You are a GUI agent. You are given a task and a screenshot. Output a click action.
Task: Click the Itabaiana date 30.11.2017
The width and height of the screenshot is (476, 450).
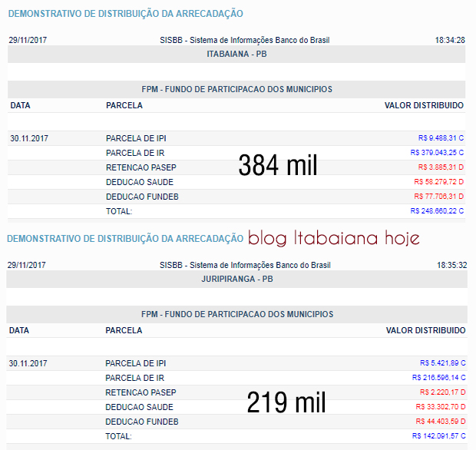point(29,138)
